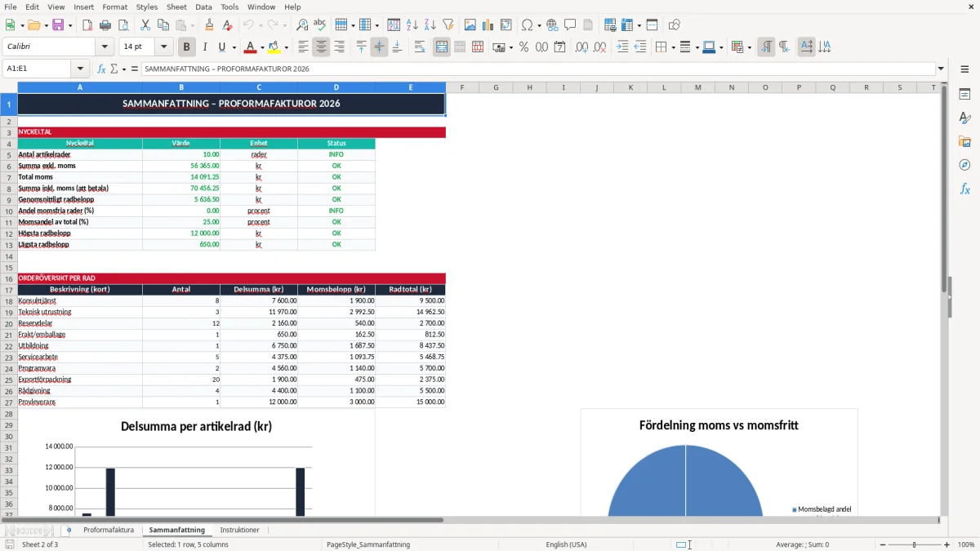Open the sidebar Gallery panel icon
The image size is (980, 551).
pos(964,142)
